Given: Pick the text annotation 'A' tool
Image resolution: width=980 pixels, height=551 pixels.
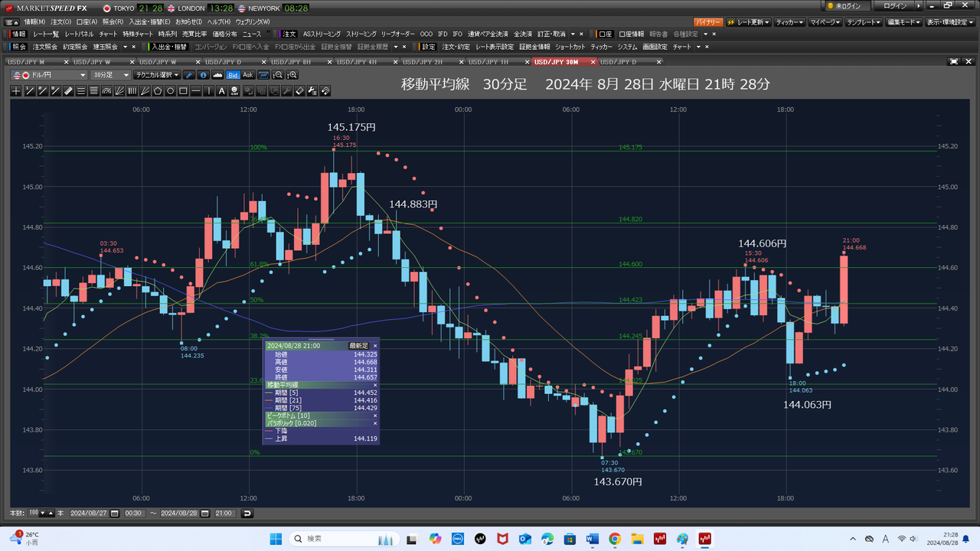Looking at the screenshot, I should (222, 91).
